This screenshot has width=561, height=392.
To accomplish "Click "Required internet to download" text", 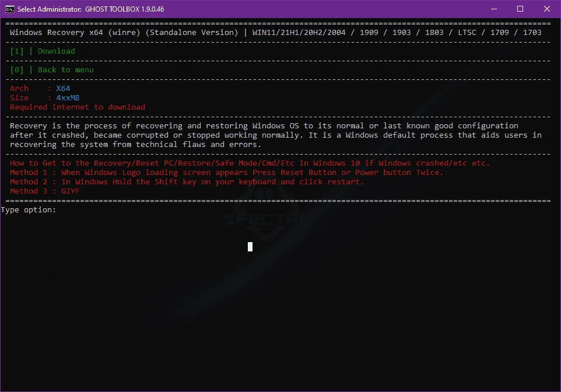I will pyautogui.click(x=78, y=107).
